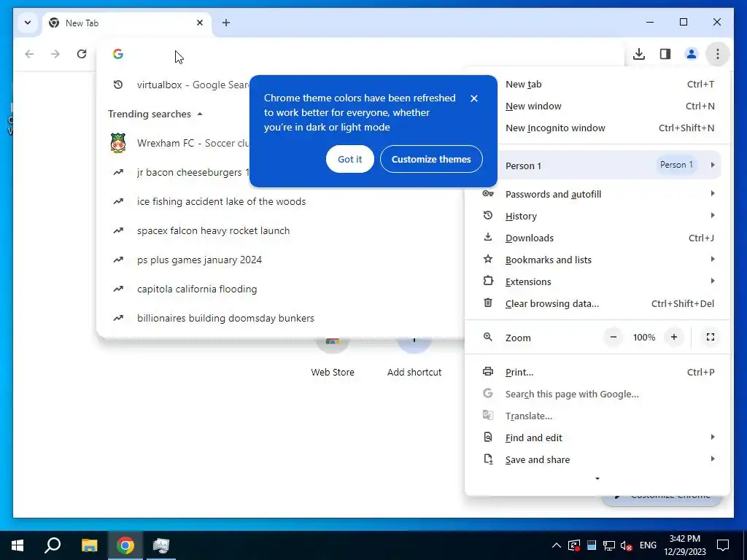Click the Downloads icon in Chrome toolbar

pyautogui.click(x=639, y=54)
